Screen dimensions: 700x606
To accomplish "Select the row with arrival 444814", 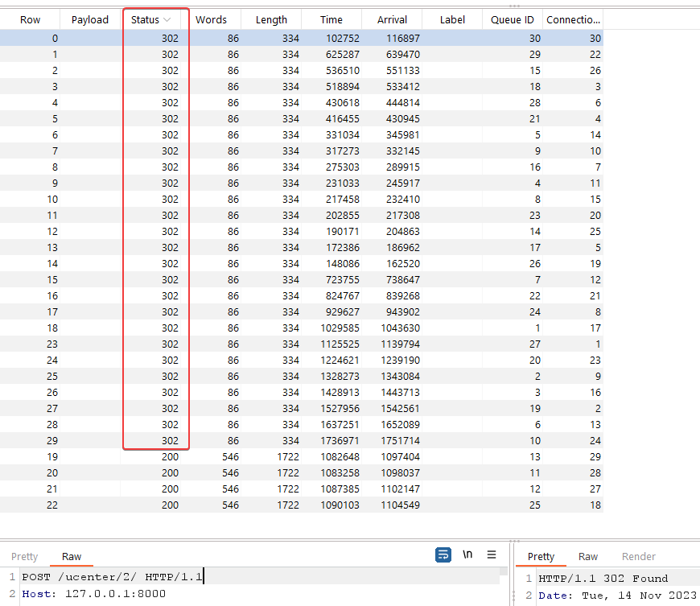I will pos(302,102).
